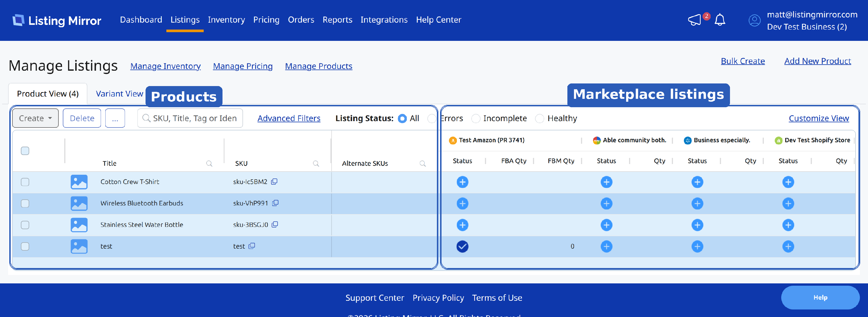The image size is (868, 317).
Task: Select the Incomplete listing status radio
Action: tap(476, 119)
